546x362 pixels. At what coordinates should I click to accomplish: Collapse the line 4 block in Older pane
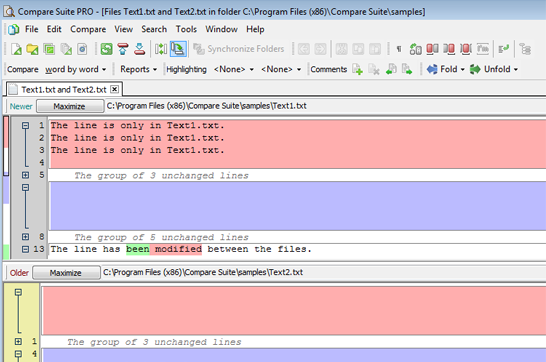pyautogui.click(x=18, y=354)
